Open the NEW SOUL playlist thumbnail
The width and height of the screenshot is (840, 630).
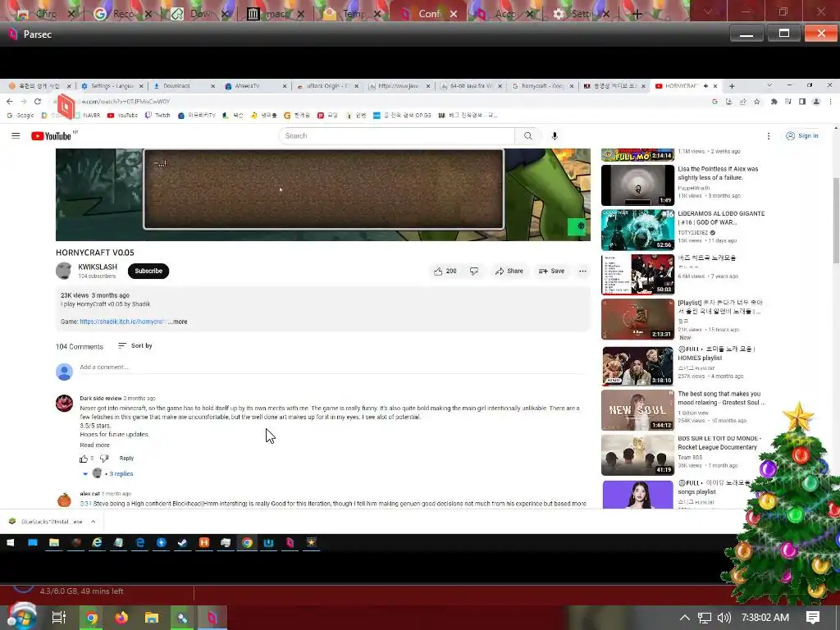pos(637,410)
